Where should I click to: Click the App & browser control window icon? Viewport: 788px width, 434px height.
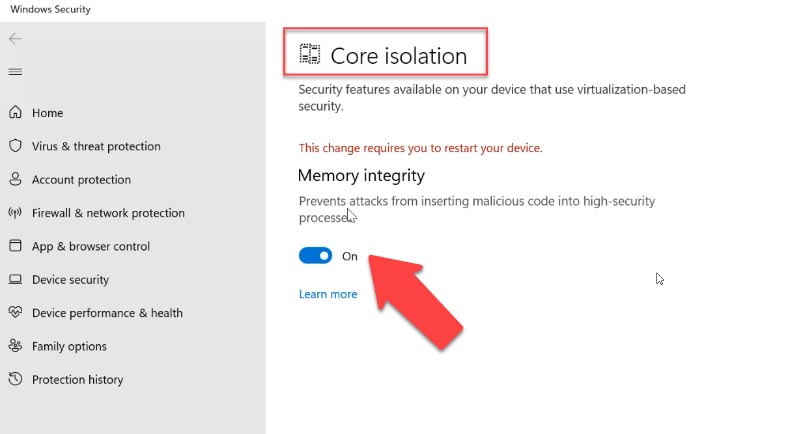tap(16, 246)
